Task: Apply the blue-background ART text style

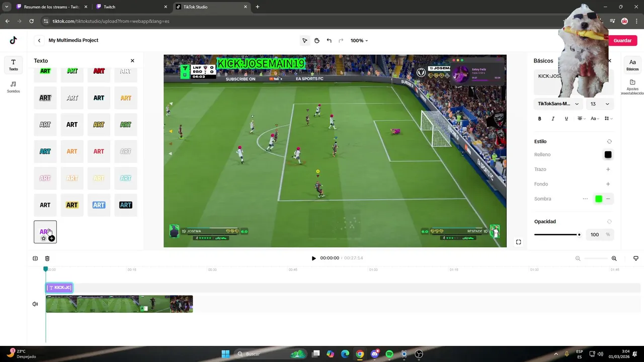Action: click(x=99, y=205)
